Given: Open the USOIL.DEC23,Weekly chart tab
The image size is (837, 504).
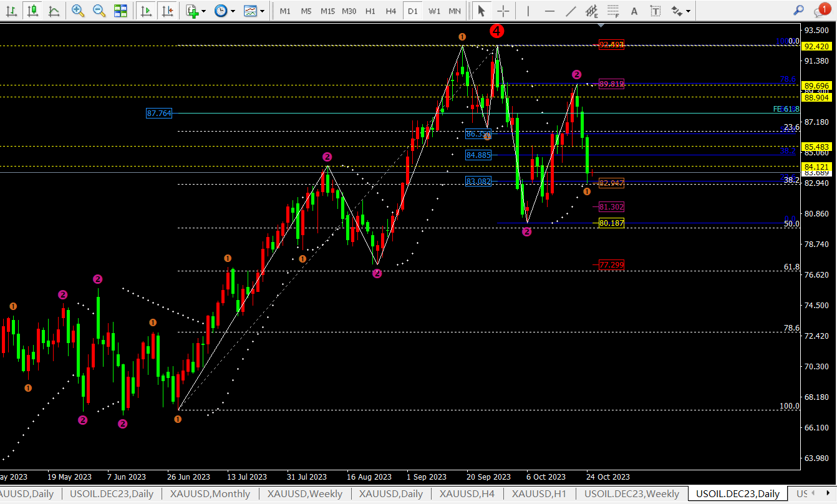Looking at the screenshot, I should pos(632,493).
